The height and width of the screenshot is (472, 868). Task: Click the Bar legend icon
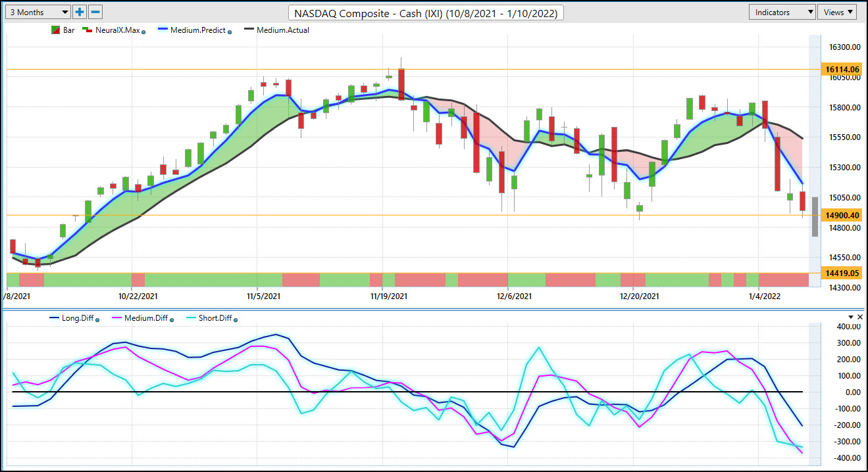tap(55, 30)
